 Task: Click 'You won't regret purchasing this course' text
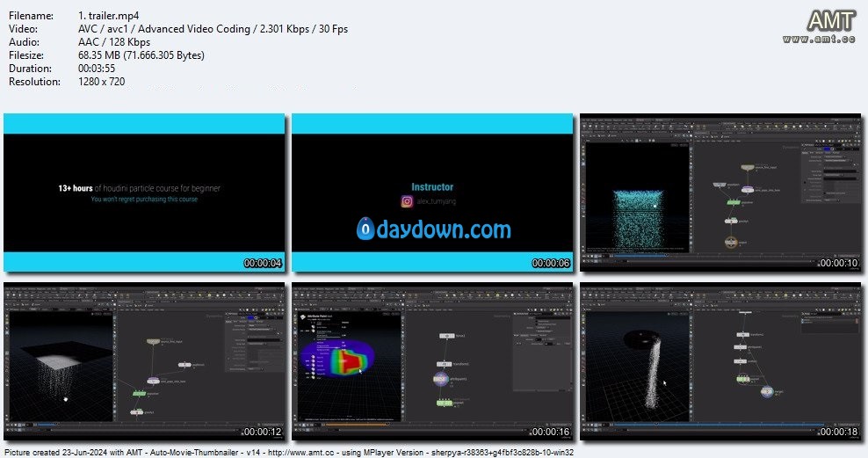pos(144,199)
